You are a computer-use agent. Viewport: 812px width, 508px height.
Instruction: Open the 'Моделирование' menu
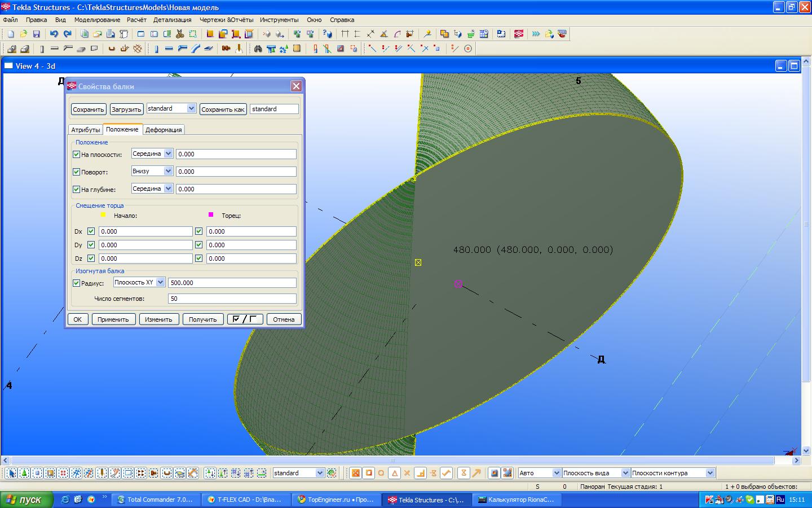click(97, 20)
